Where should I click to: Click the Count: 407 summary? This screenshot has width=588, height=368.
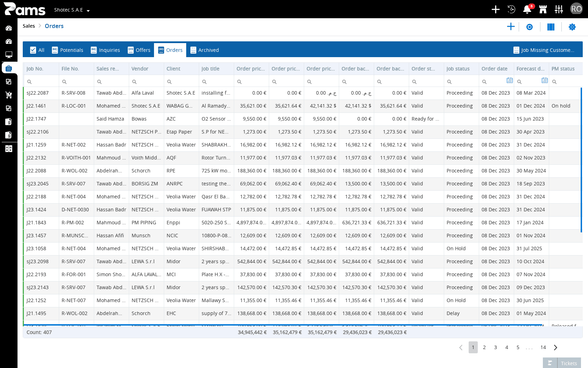(39, 332)
